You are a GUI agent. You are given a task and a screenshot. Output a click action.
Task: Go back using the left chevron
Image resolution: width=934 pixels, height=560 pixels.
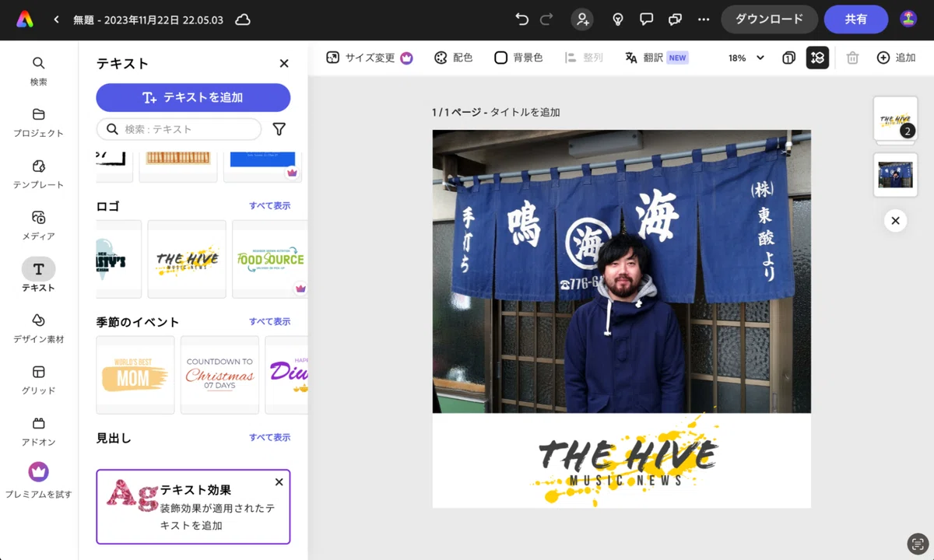56,19
